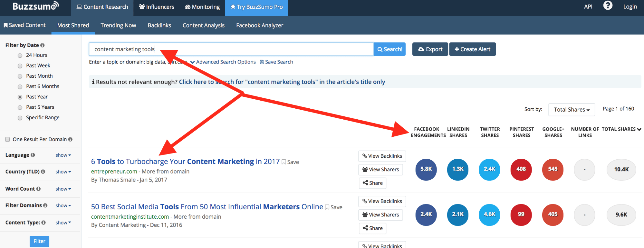Screen dimensions: 644x248
Task: Click the blue Filter button
Action: (39, 241)
